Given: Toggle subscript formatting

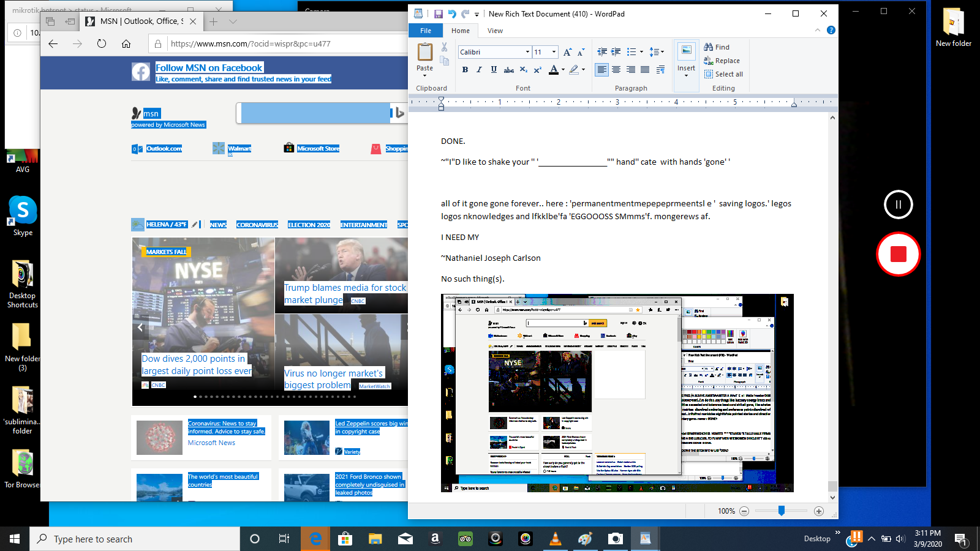Looking at the screenshot, I should (x=523, y=70).
